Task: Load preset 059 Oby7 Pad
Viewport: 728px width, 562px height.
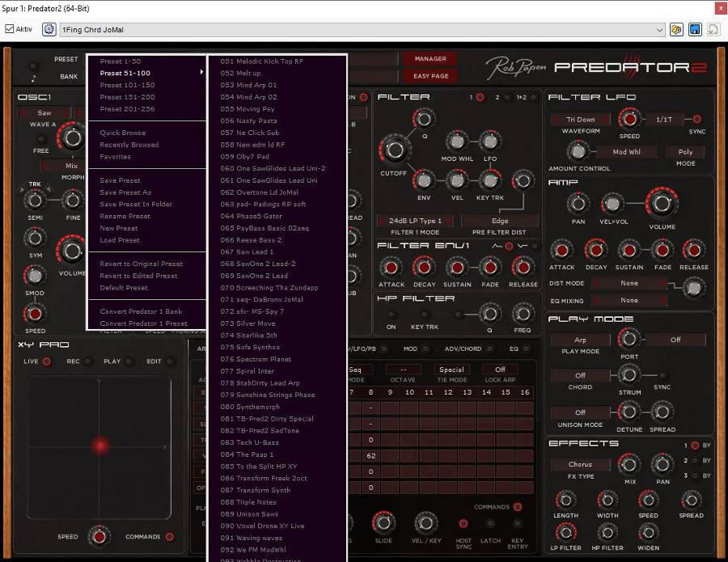Action: (277, 156)
